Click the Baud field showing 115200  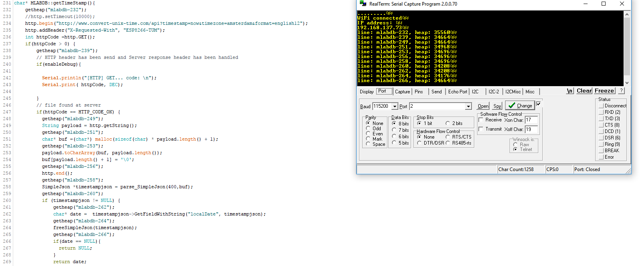pyautogui.click(x=382, y=106)
